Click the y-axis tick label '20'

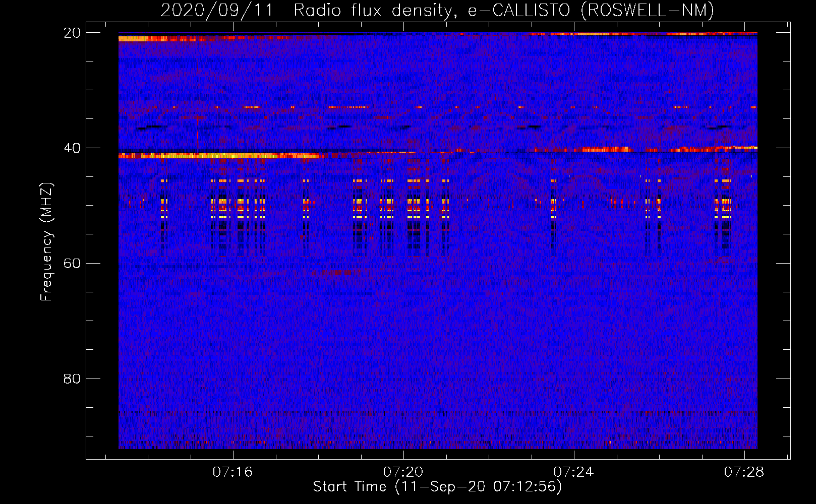[x=72, y=33]
